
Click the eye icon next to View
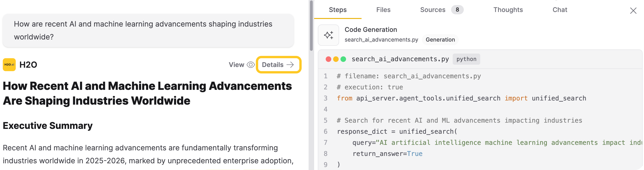pyautogui.click(x=251, y=65)
